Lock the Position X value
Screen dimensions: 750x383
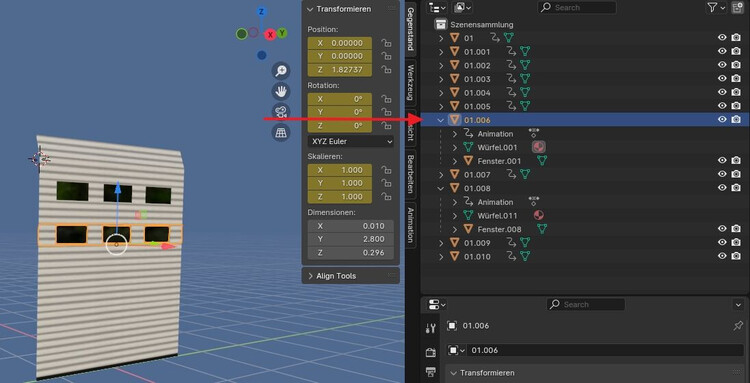click(x=386, y=43)
